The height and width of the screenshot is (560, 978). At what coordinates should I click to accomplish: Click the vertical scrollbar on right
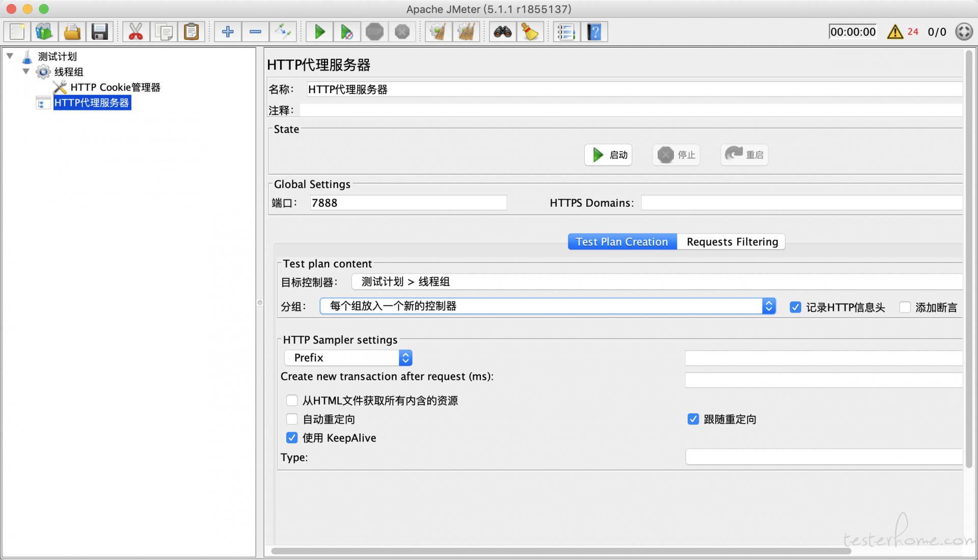click(x=969, y=259)
